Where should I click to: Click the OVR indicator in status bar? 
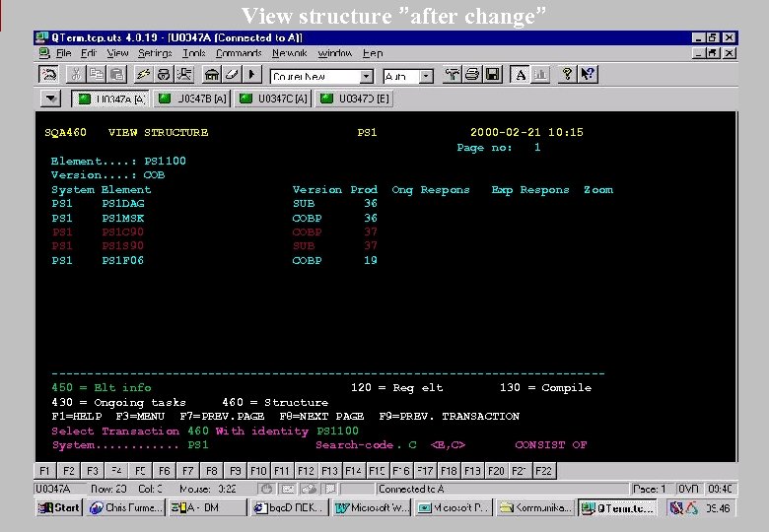coord(688,489)
